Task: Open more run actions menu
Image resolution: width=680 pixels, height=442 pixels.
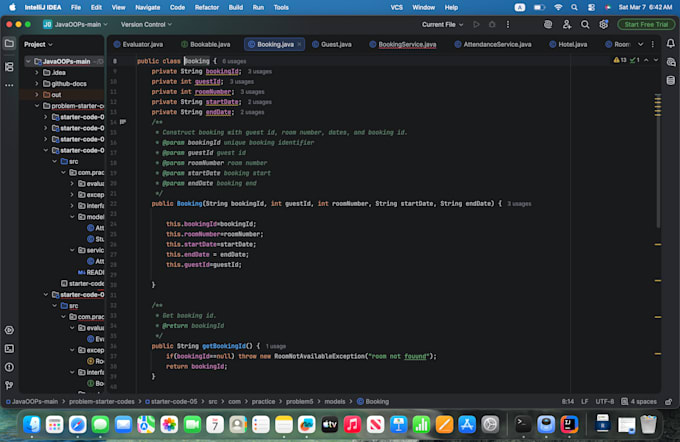Action: coord(508,25)
